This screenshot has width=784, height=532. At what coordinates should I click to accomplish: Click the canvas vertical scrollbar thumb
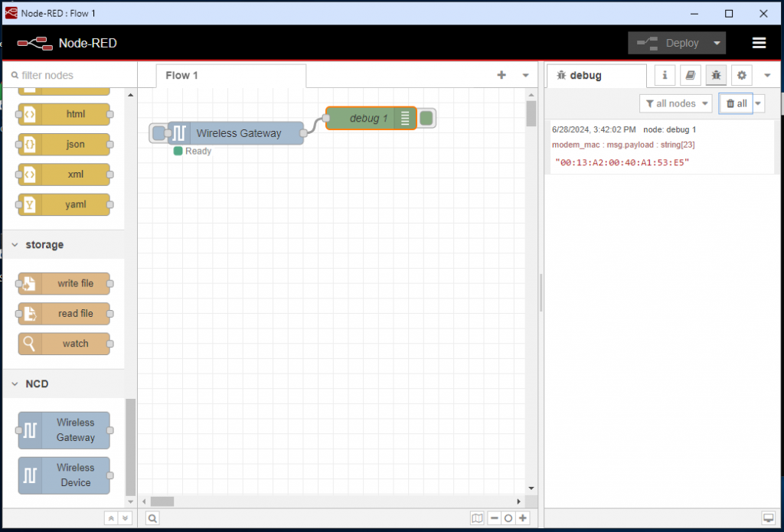pos(531,113)
